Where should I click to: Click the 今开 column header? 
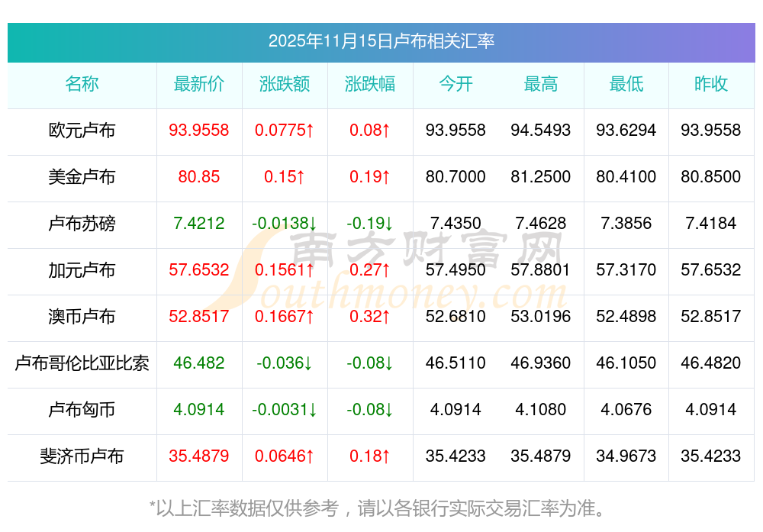click(456, 84)
